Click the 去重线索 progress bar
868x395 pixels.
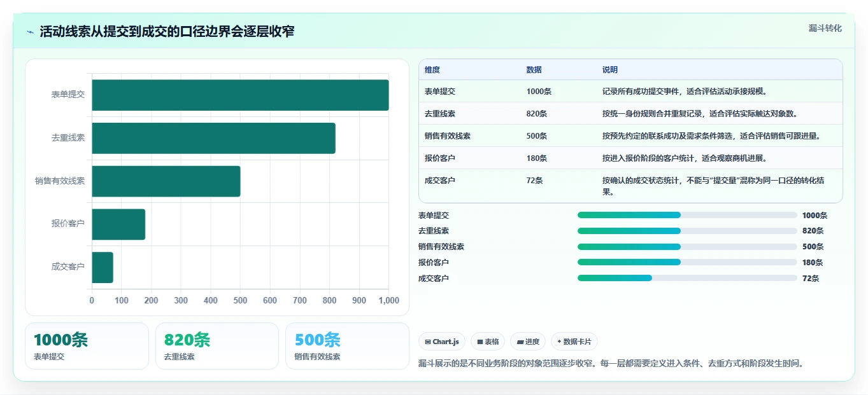point(687,231)
